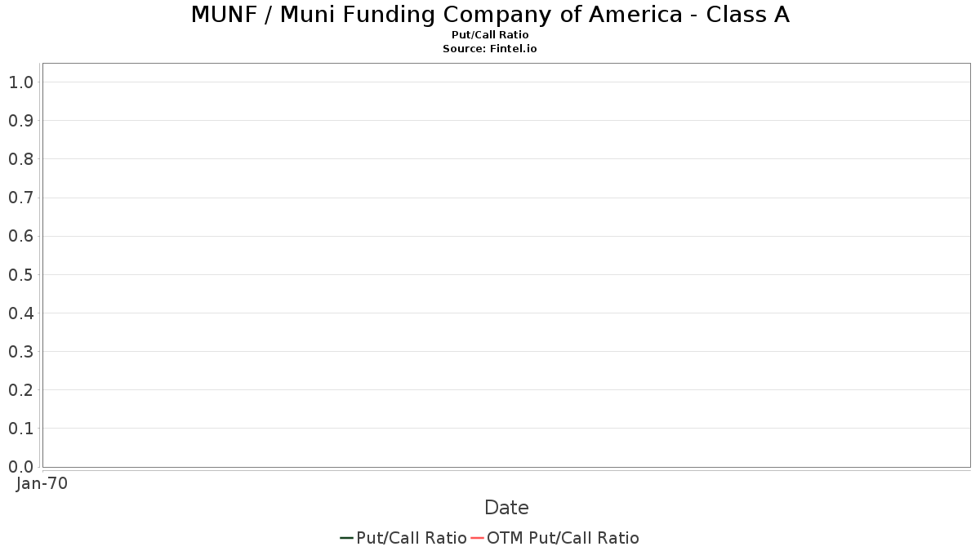This screenshot has height=551, width=980.
Task: Toggle the OTM Put/Call Ratio legend entry
Action: point(563,538)
